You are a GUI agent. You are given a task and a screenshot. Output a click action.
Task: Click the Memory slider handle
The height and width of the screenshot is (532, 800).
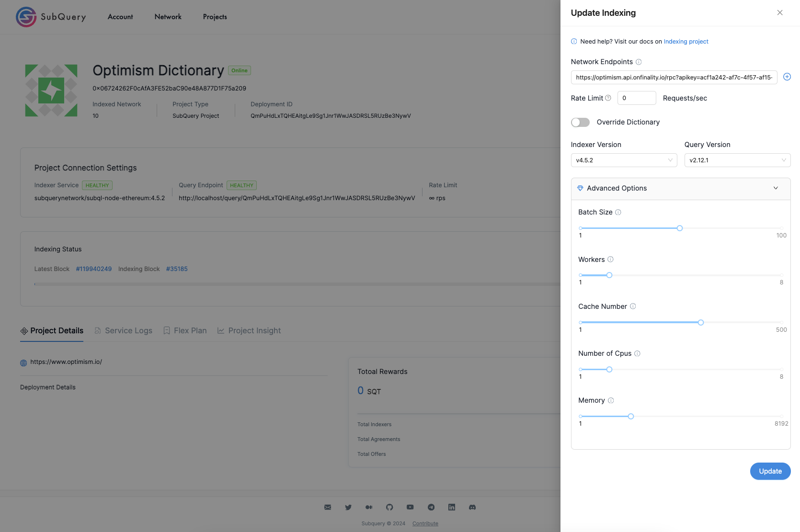(x=631, y=416)
